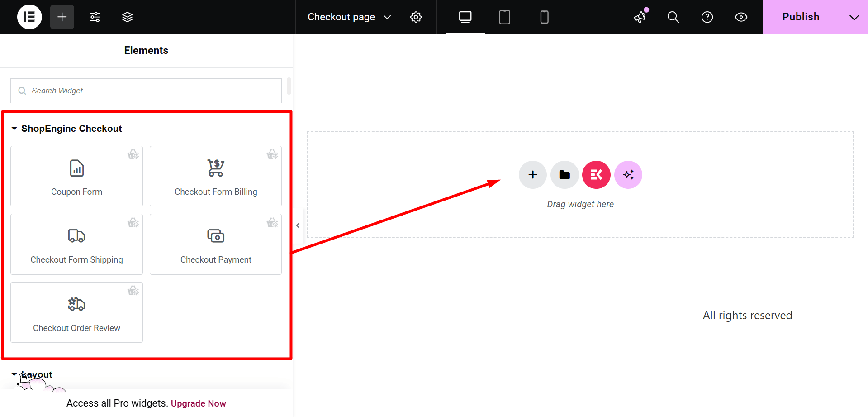This screenshot has height=417, width=868.
Task: Switch to tablet preview mode
Action: click(x=504, y=17)
